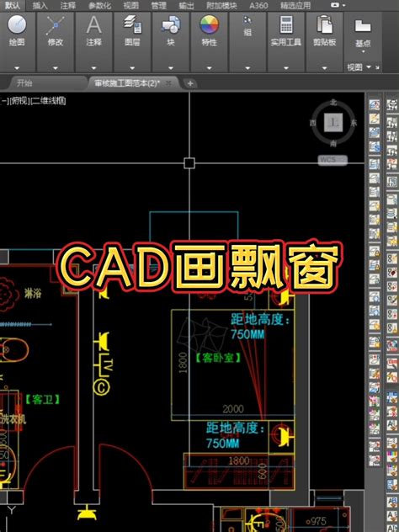Close the 审核施工图范本(2)* drawing tab
Screen dimensions: 399x532
(168, 82)
